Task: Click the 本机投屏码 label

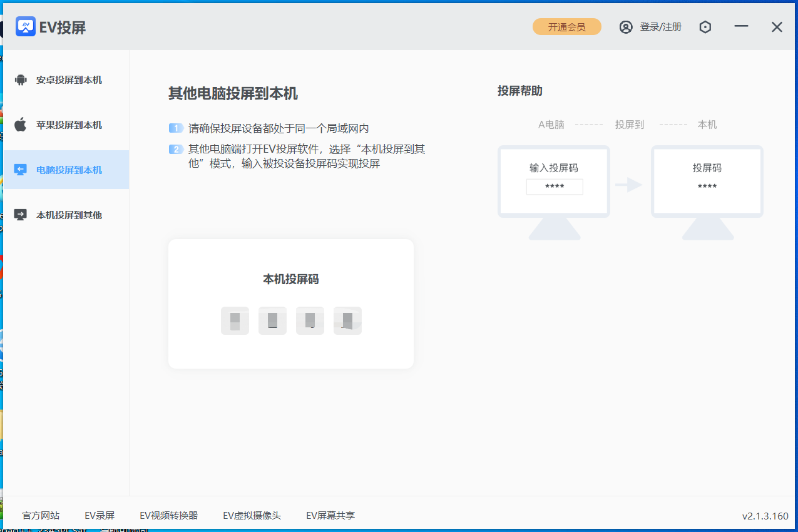Action: pyautogui.click(x=291, y=279)
